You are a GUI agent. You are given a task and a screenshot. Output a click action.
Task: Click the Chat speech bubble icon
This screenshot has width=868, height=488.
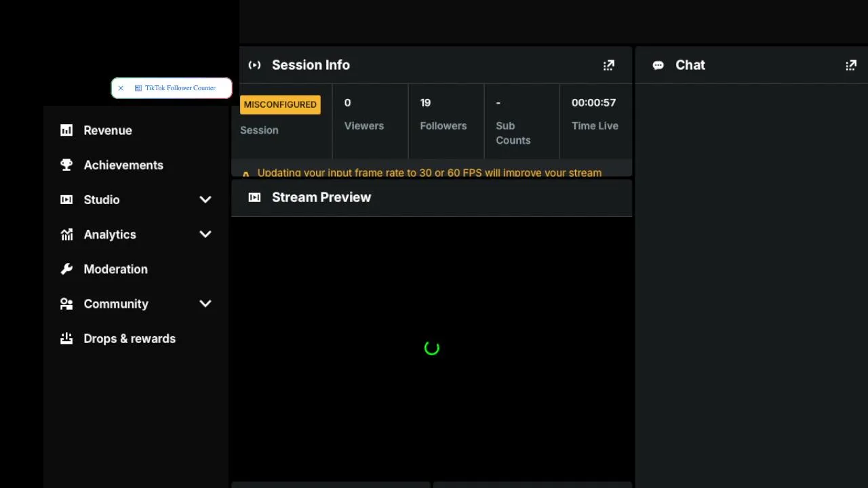(x=658, y=65)
